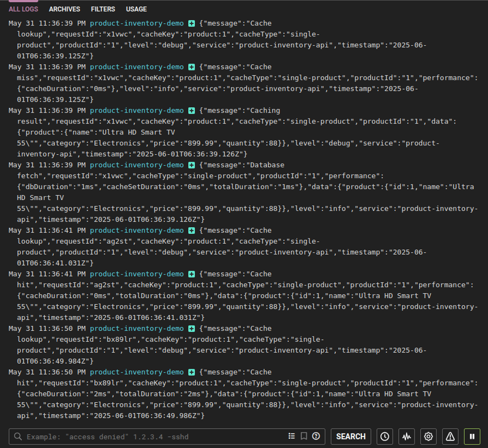This screenshot has height=448, width=488.
Task: Open the USAGE tab
Action: (x=136, y=9)
